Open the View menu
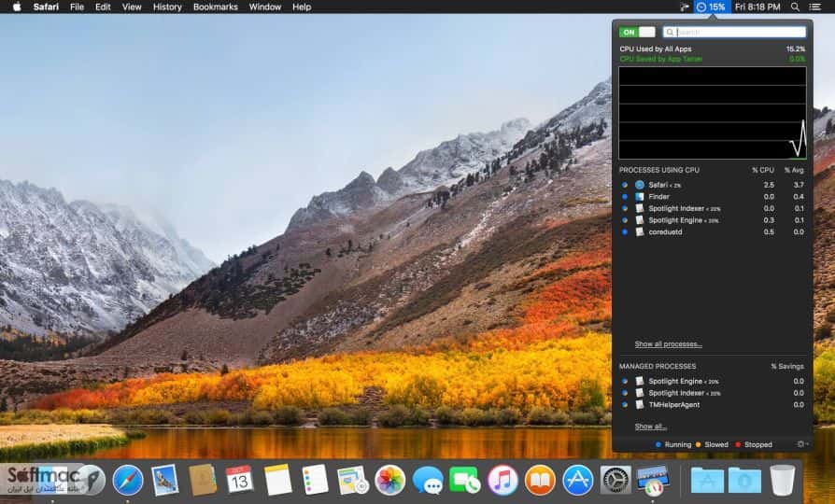Image resolution: width=835 pixels, height=504 pixels. (x=132, y=7)
